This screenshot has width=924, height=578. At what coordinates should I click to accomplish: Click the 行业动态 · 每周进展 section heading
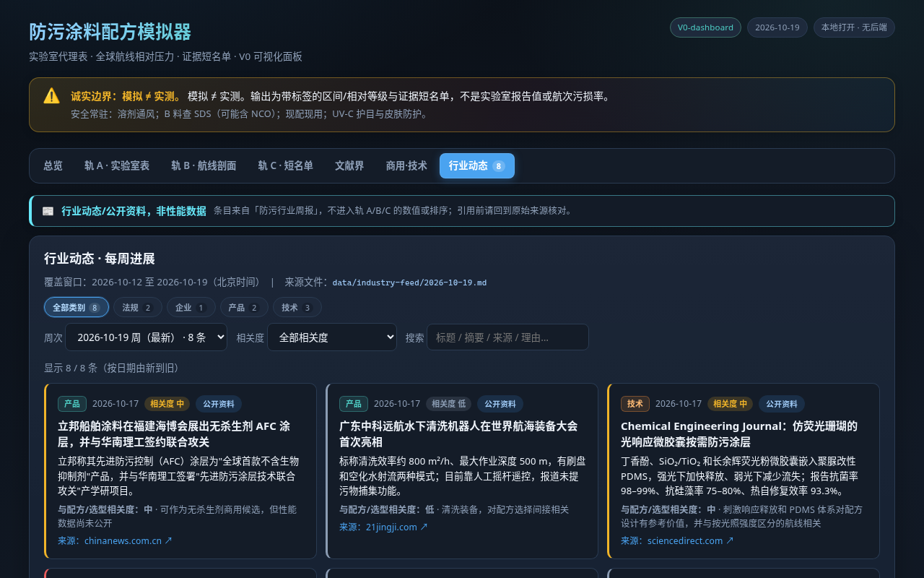point(100,259)
